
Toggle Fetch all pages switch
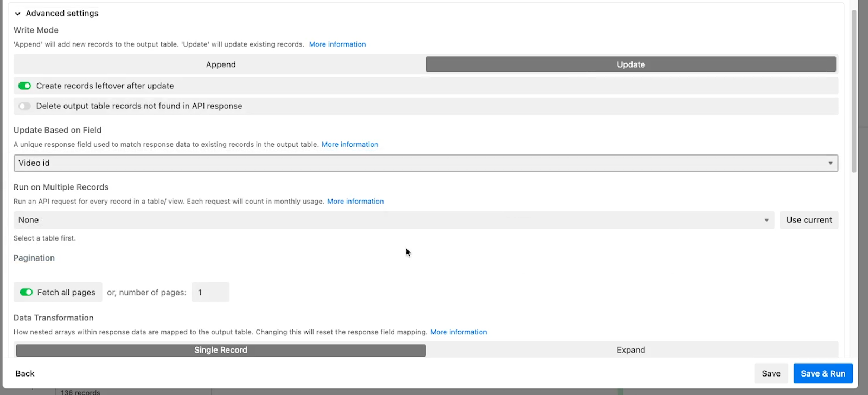click(27, 292)
